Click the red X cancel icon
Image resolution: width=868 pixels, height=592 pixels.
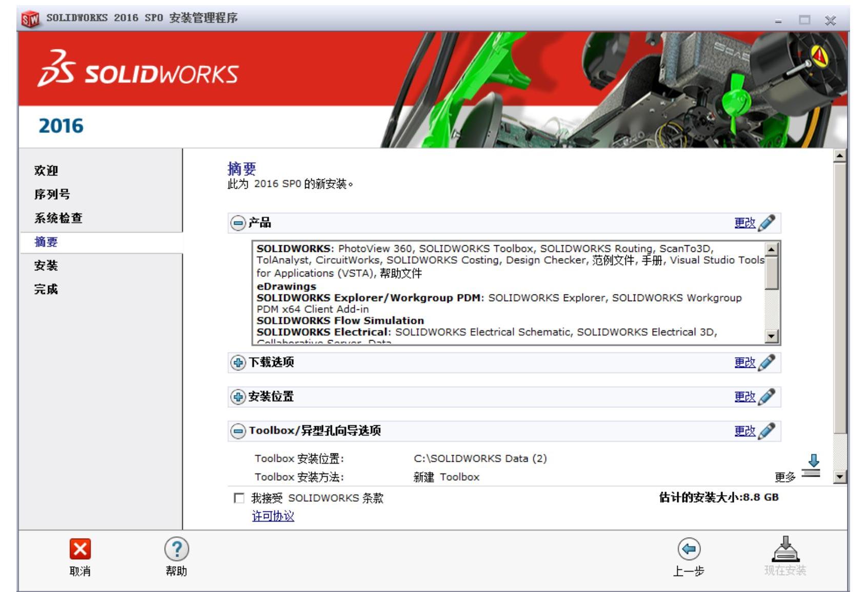click(80, 549)
